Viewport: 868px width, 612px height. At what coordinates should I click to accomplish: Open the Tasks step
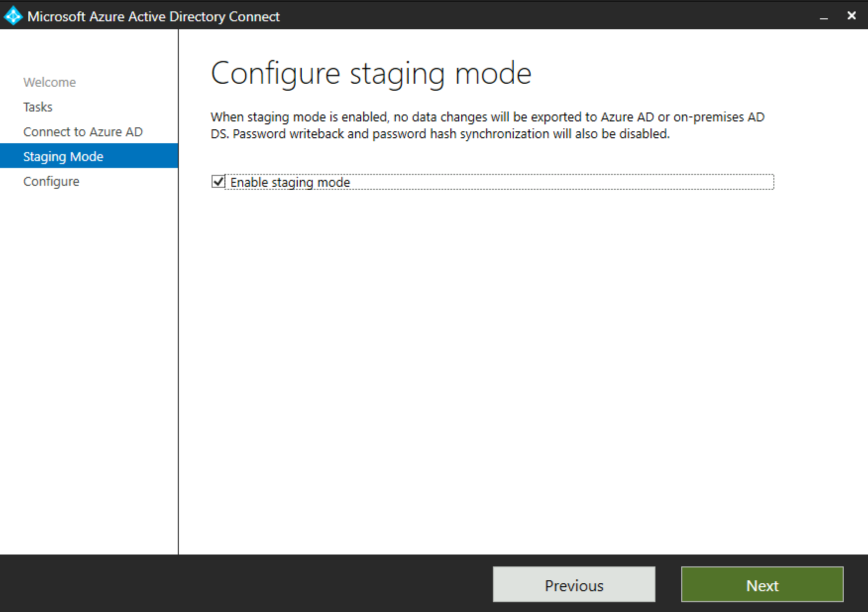click(x=37, y=107)
